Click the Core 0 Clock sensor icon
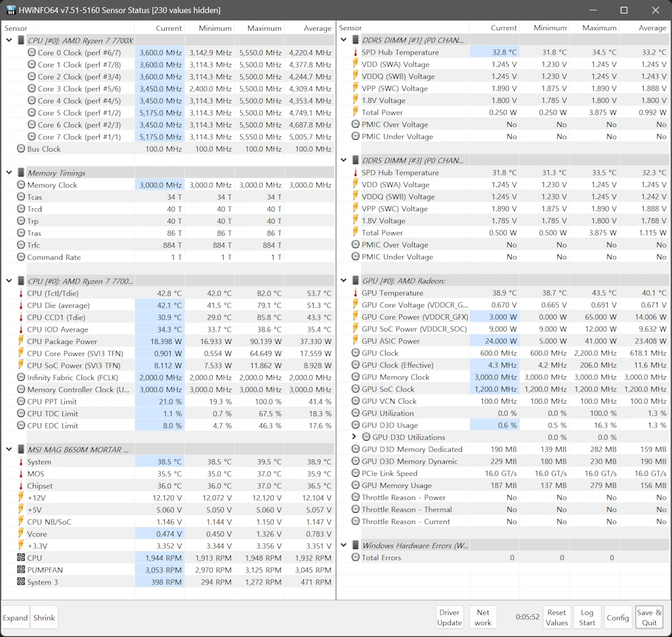Image resolution: width=672 pixels, height=637 pixels. tap(31, 53)
